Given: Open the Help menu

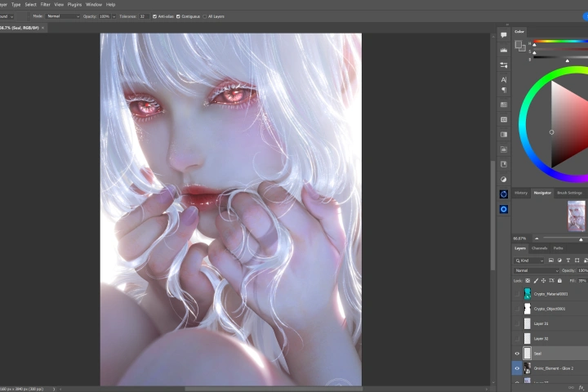Looking at the screenshot, I should pos(110,5).
